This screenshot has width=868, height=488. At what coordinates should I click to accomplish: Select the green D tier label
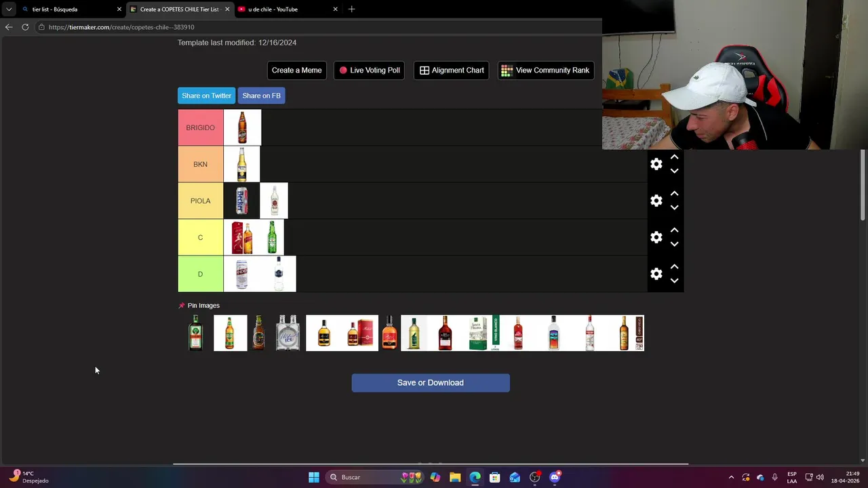[x=200, y=274]
